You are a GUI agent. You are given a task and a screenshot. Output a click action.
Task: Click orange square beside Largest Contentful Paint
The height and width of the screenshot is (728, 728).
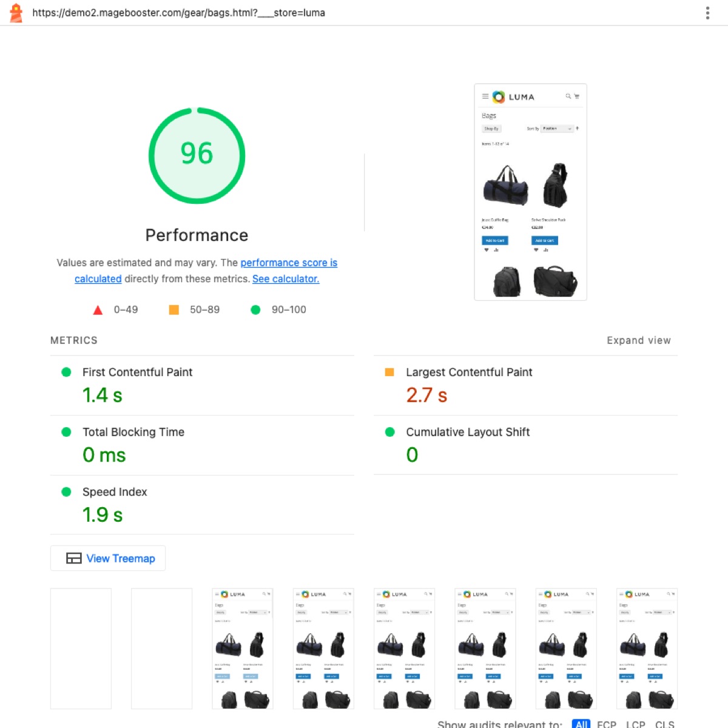[x=389, y=372]
